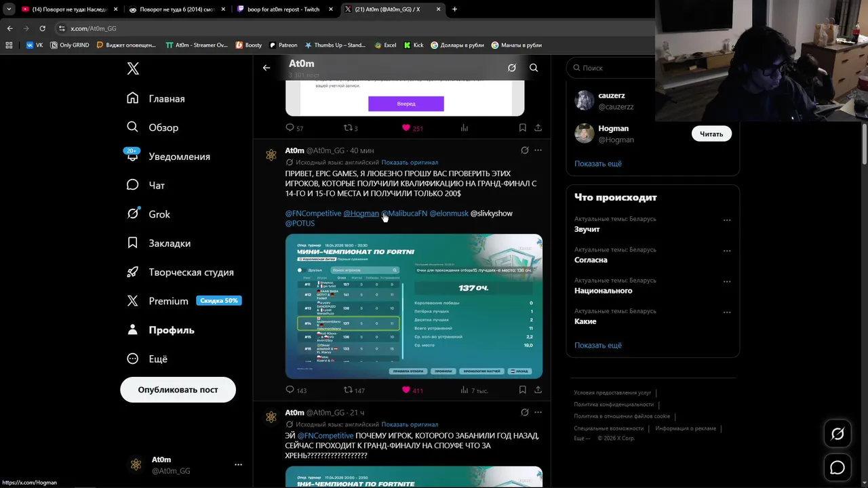Image resolution: width=868 pixels, height=488 pixels.
Task: Open Главная home page
Action: pyautogui.click(x=156, y=98)
